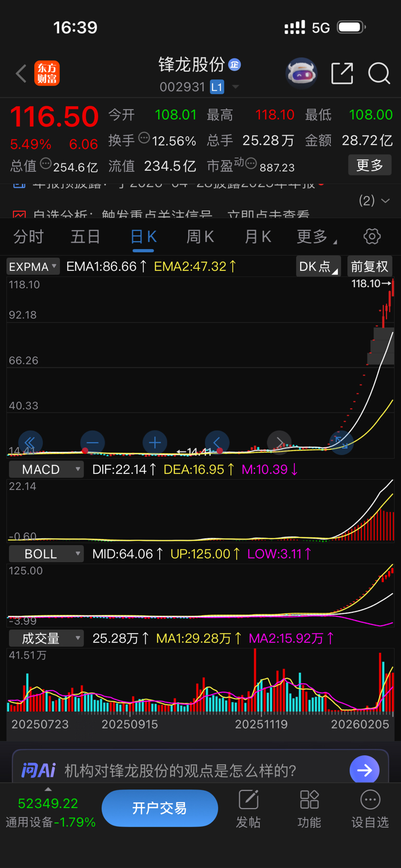Switch to 月K chart tab

[258, 237]
